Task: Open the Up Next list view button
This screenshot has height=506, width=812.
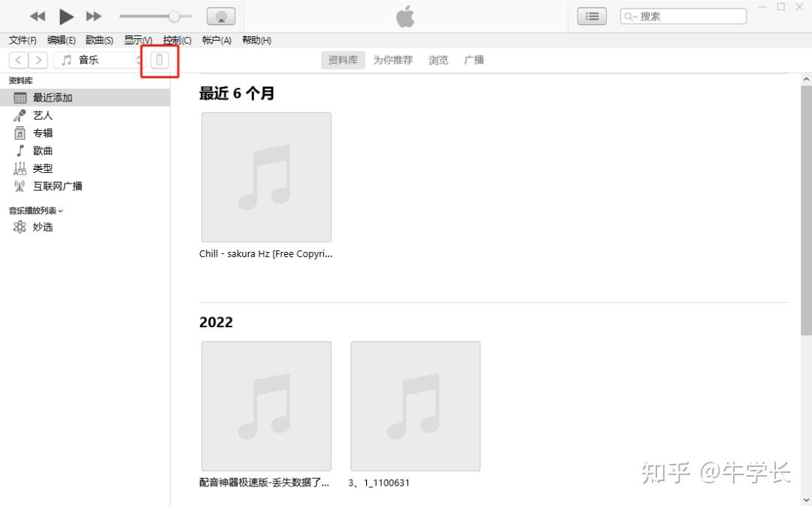Action: (592, 17)
